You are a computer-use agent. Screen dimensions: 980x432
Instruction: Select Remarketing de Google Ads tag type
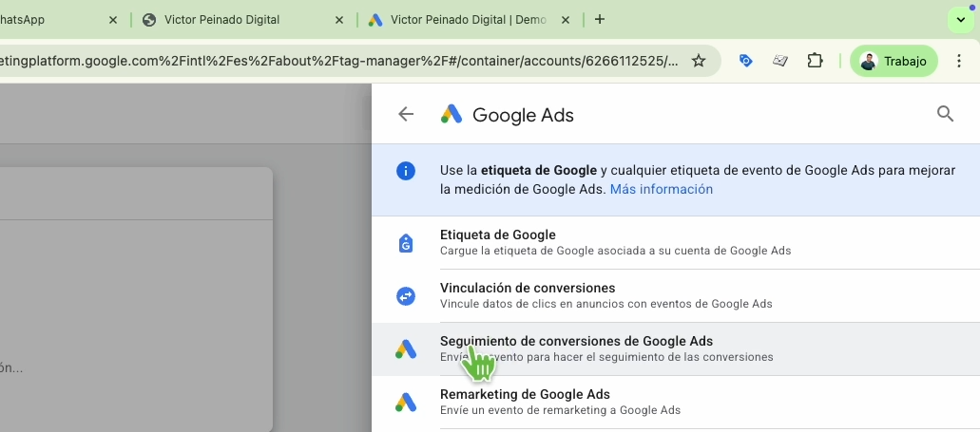[x=676, y=402]
